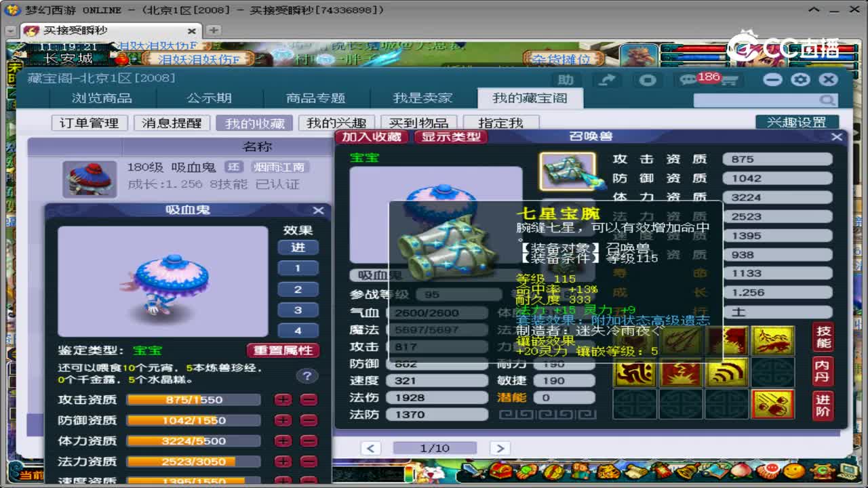Click the red 重置属性 button

[283, 350]
